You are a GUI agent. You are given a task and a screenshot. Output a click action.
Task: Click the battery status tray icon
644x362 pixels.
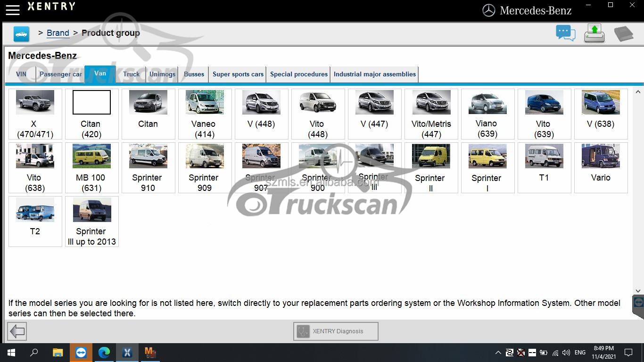coord(544,353)
